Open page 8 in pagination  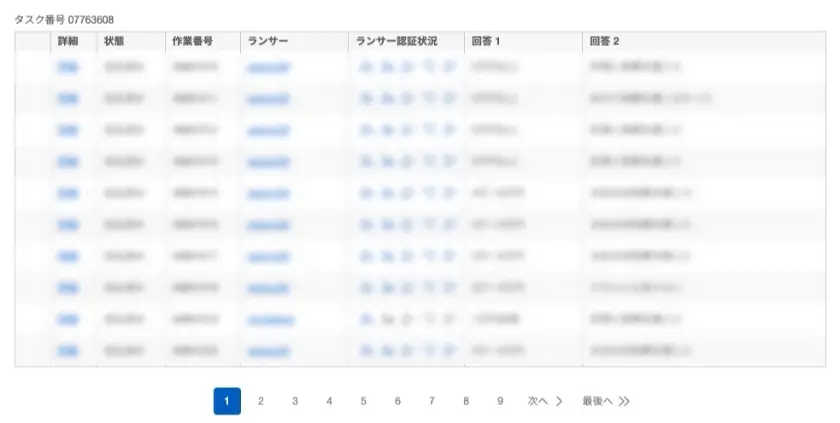coord(466,401)
